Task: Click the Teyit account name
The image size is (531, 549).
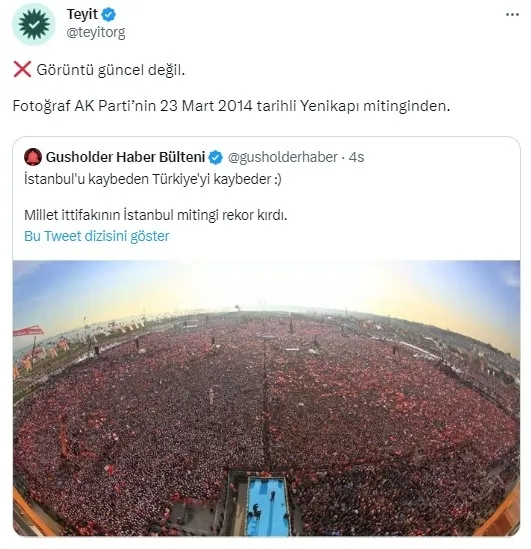Action: 82,14
